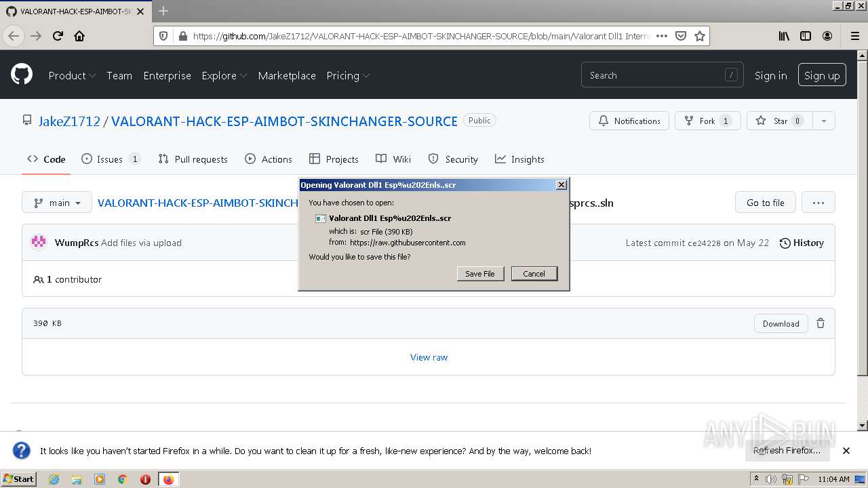Click the volume speaker tray icon
Screen dimensions: 868x488
pyautogui.click(x=770, y=479)
